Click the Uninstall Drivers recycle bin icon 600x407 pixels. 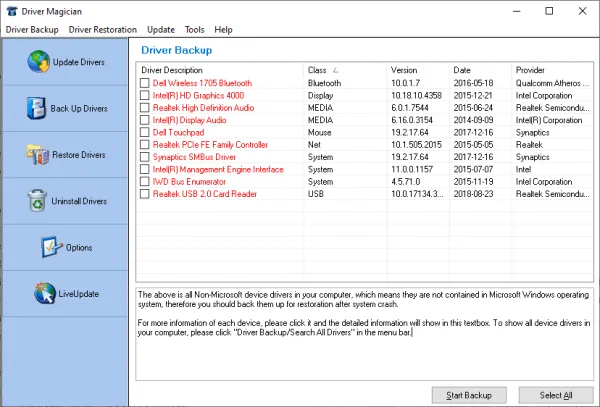(x=37, y=200)
